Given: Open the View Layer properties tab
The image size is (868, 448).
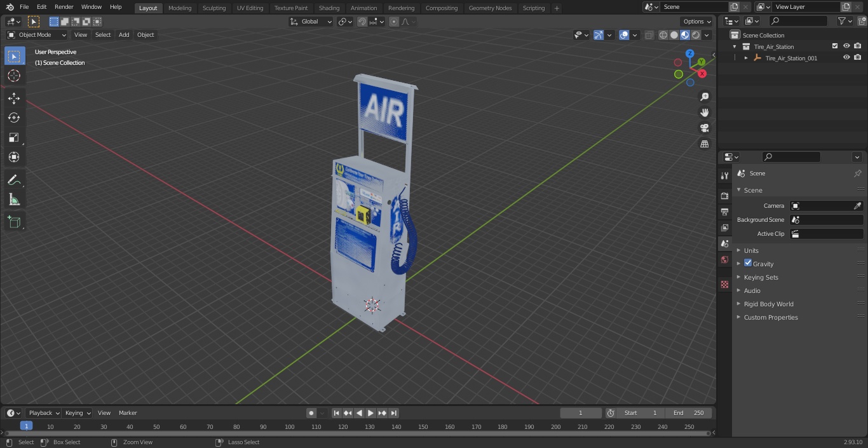Looking at the screenshot, I should (724, 227).
